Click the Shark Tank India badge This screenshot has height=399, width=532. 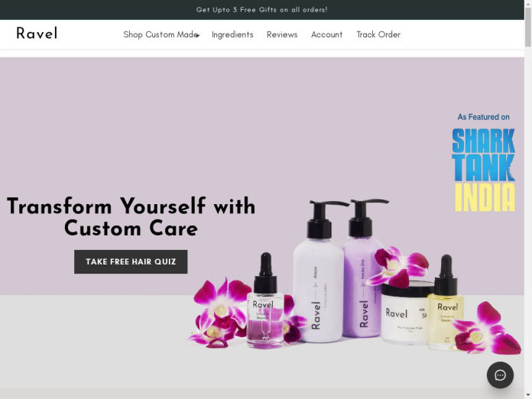483,170
